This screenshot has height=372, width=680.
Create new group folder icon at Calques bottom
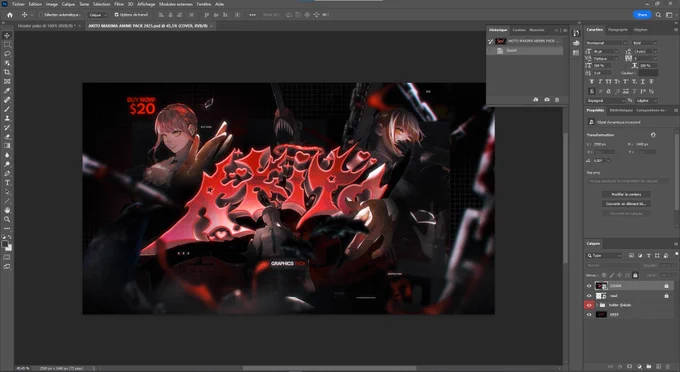tap(649, 367)
